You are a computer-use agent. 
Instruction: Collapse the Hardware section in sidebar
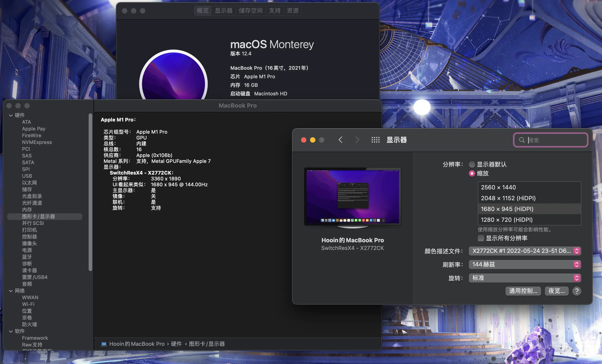click(x=11, y=115)
